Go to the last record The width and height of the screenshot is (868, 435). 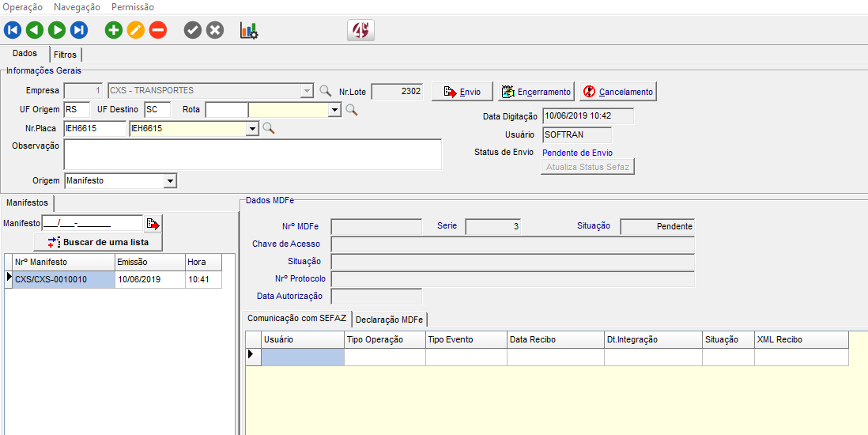click(x=78, y=30)
